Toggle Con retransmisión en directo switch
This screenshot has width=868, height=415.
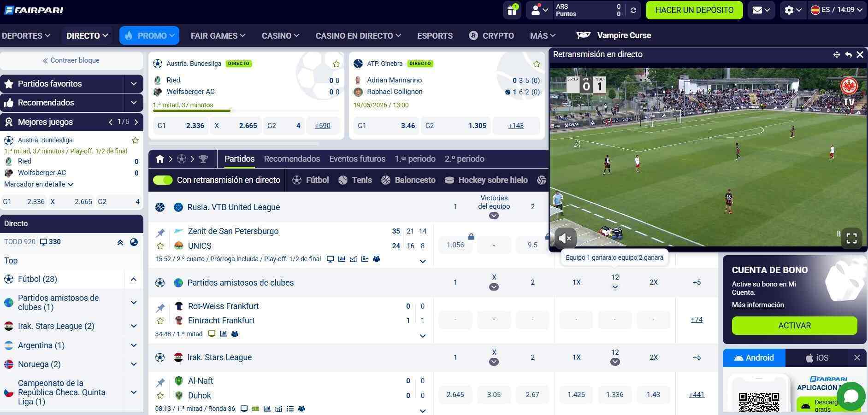tap(163, 180)
